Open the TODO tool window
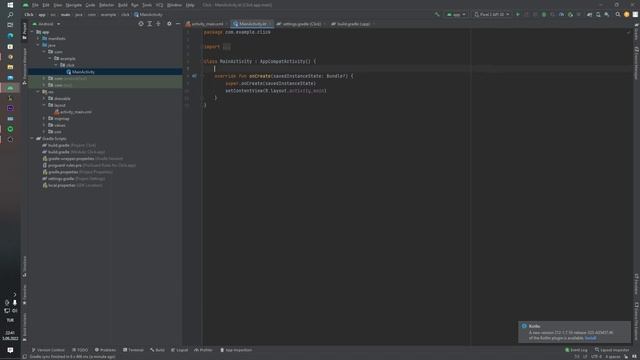This screenshot has height=360, width=640. click(80, 350)
